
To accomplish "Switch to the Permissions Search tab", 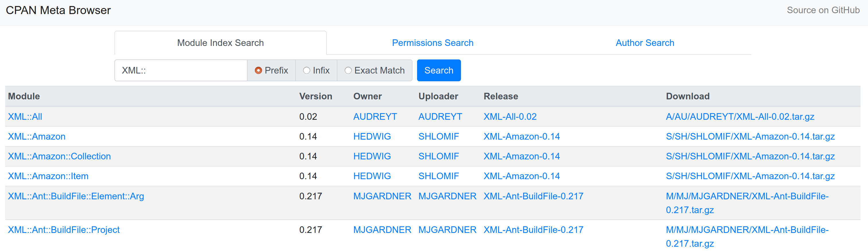I will click(x=432, y=43).
